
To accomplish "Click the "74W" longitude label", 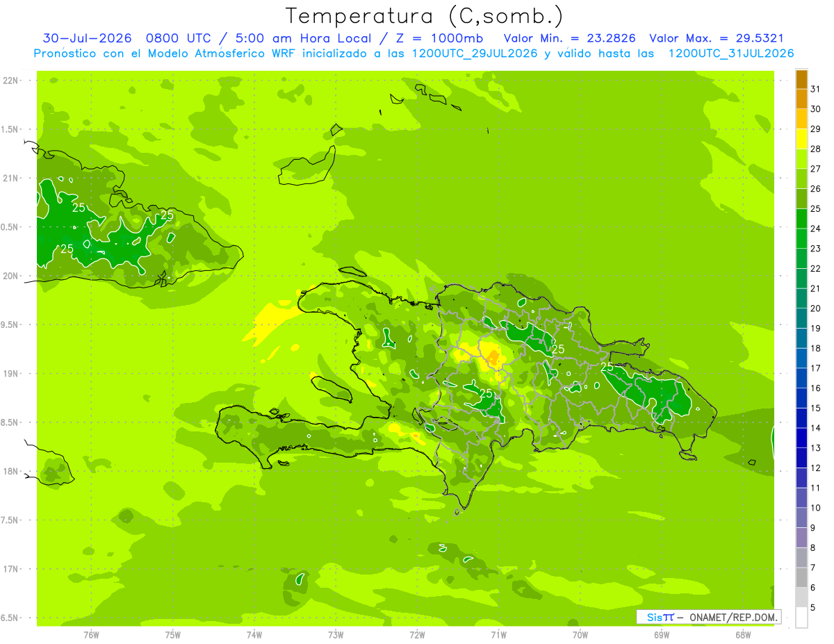I will 254,635.
